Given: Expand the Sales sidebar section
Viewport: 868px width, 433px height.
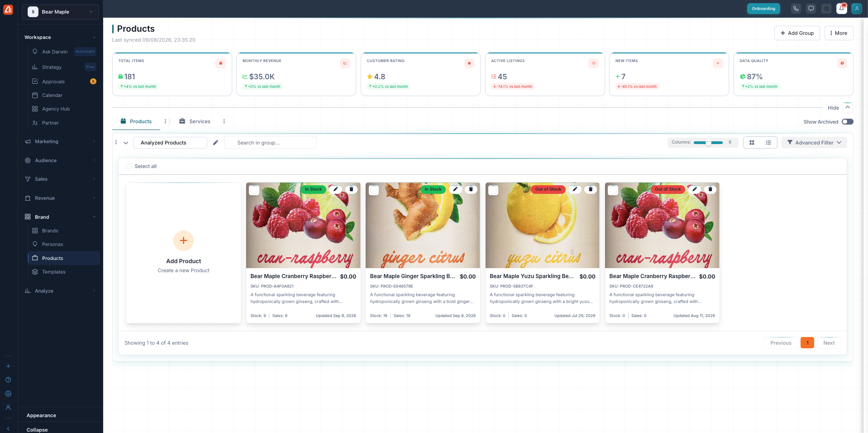Looking at the screenshot, I should 60,179.
